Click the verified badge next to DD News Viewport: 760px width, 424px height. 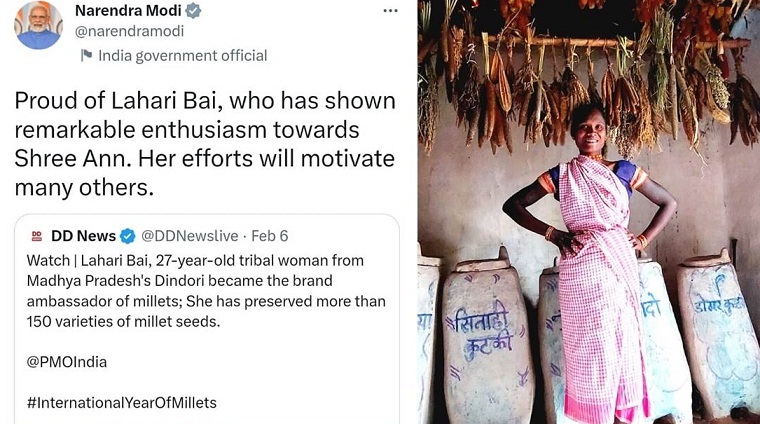(128, 236)
